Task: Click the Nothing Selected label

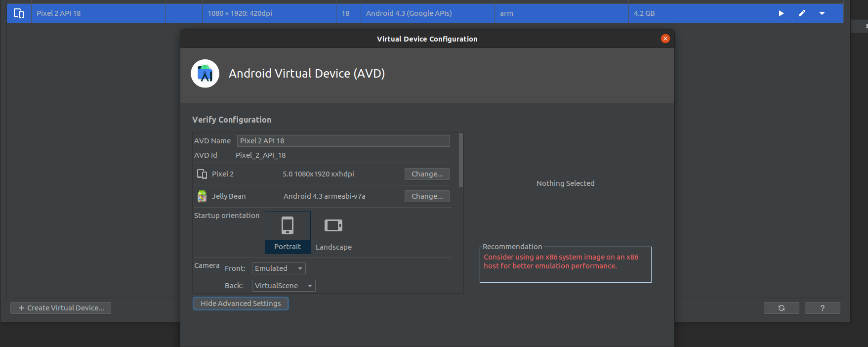Action: [x=566, y=183]
